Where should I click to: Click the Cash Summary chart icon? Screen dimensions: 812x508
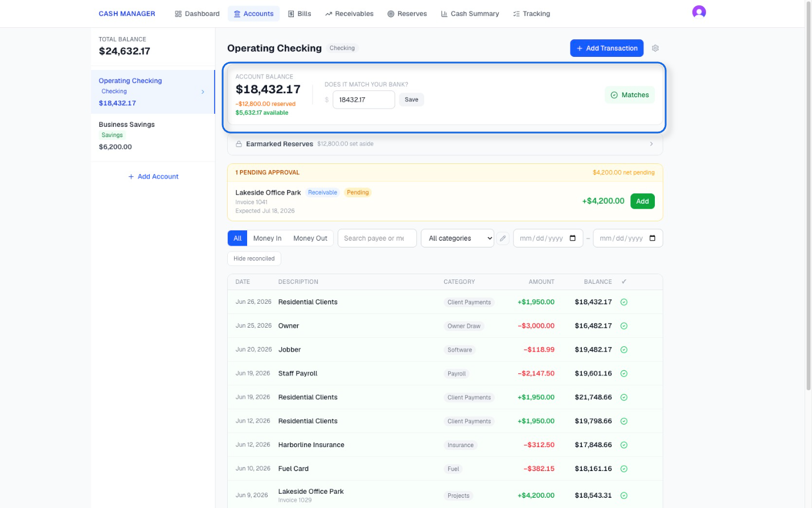(x=444, y=14)
